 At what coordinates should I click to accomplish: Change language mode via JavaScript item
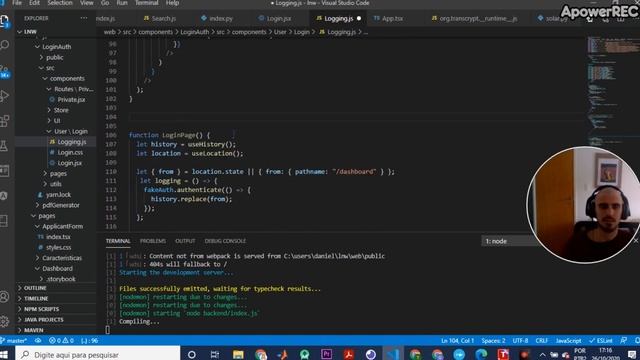point(568,340)
